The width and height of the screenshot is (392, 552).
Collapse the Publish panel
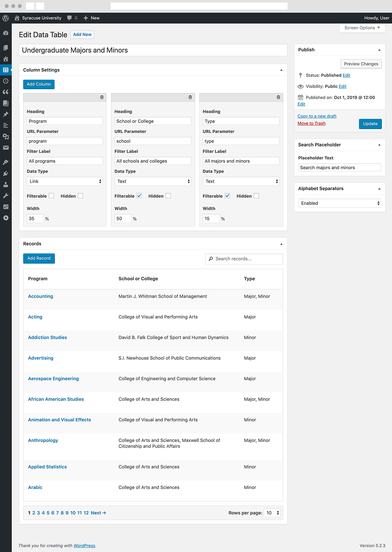(379, 50)
